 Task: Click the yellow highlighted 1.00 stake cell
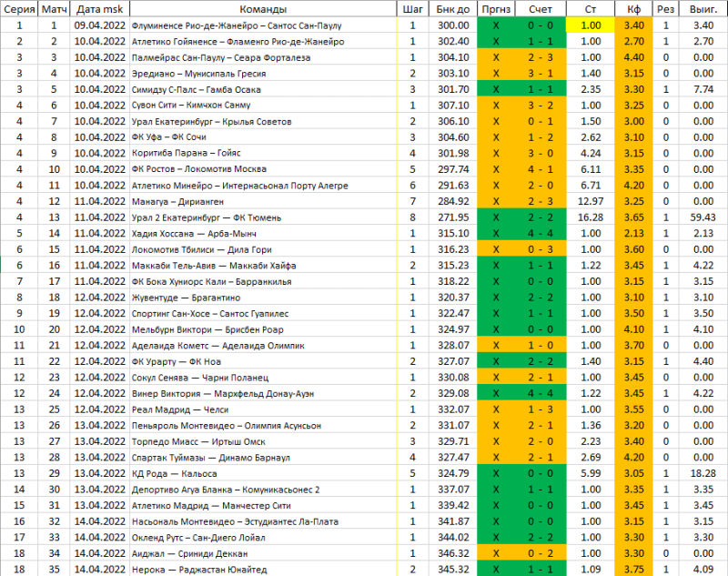[590, 25]
